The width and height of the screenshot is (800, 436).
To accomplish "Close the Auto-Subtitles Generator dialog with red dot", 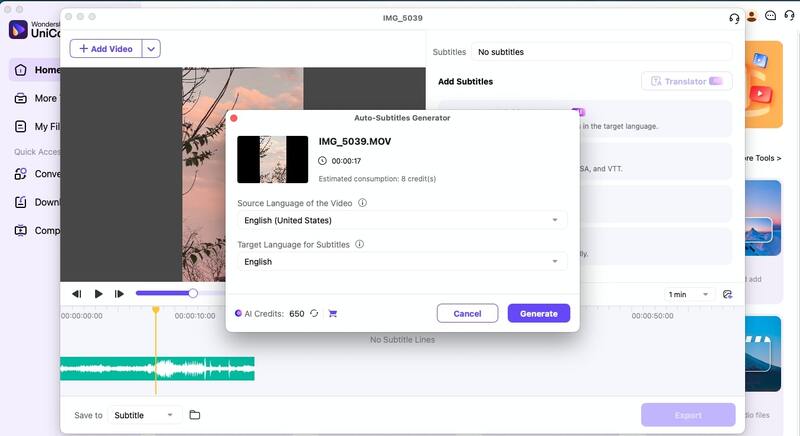I will click(x=234, y=118).
